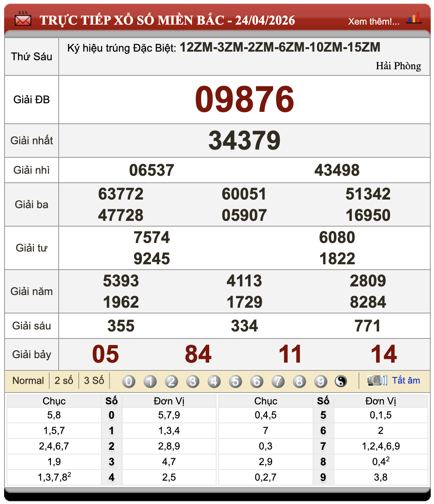The height and width of the screenshot is (504, 434).
Task: Select the digit 1 ball icon
Action: click(150, 381)
